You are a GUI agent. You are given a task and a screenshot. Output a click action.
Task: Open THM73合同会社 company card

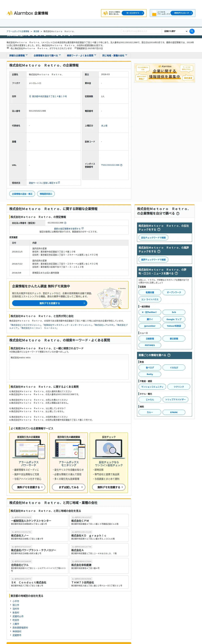pyautogui.click(x=99, y=582)
